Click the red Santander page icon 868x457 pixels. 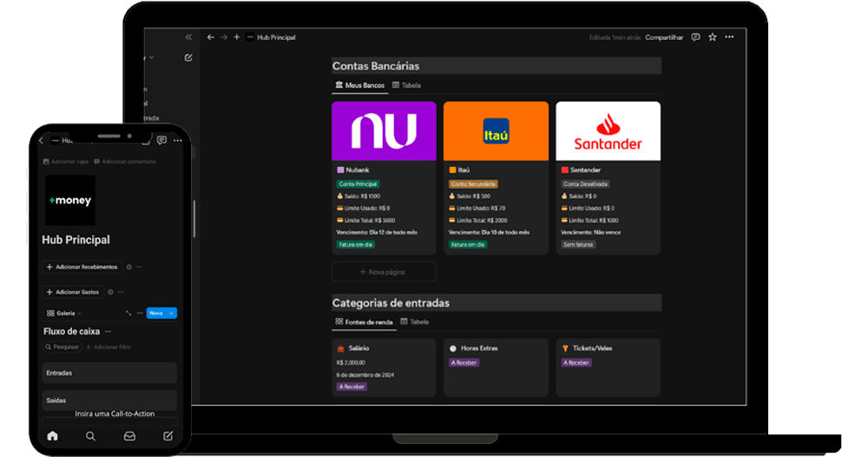pyautogui.click(x=565, y=170)
